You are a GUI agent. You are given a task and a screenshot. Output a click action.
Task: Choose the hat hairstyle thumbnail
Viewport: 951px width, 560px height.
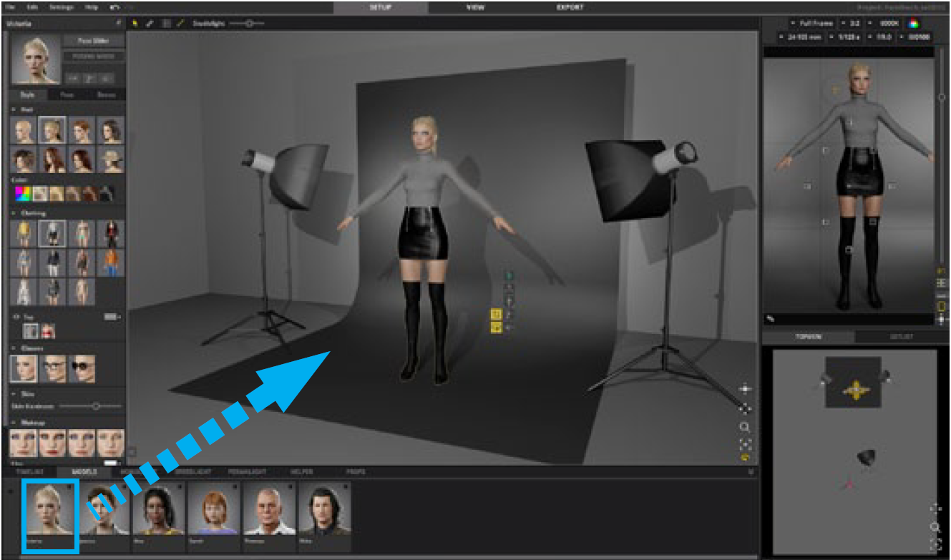[x=110, y=159]
